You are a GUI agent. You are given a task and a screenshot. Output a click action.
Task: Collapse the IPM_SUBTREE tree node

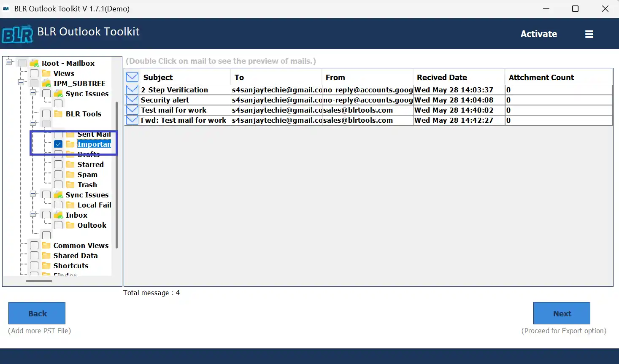(21, 83)
